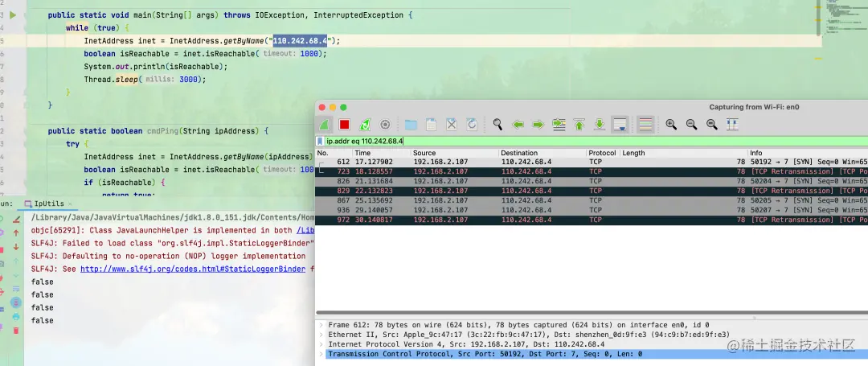868x366 pixels.
Task: Select packet 867 at time 25.135692
Action: click(x=592, y=200)
